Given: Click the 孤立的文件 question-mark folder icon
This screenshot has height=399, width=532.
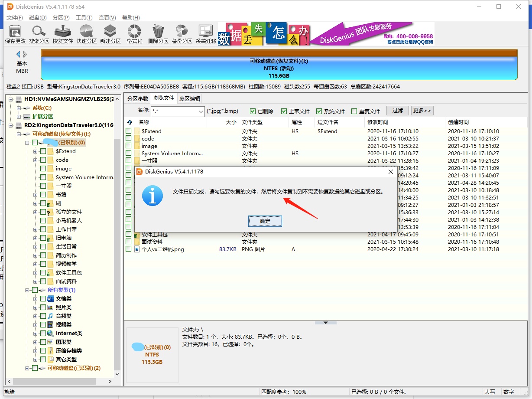Looking at the screenshot, I should 50,212.
